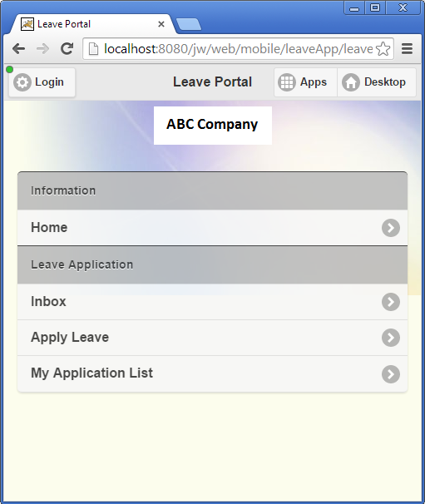Click the forward navigation arrow

pos(42,49)
